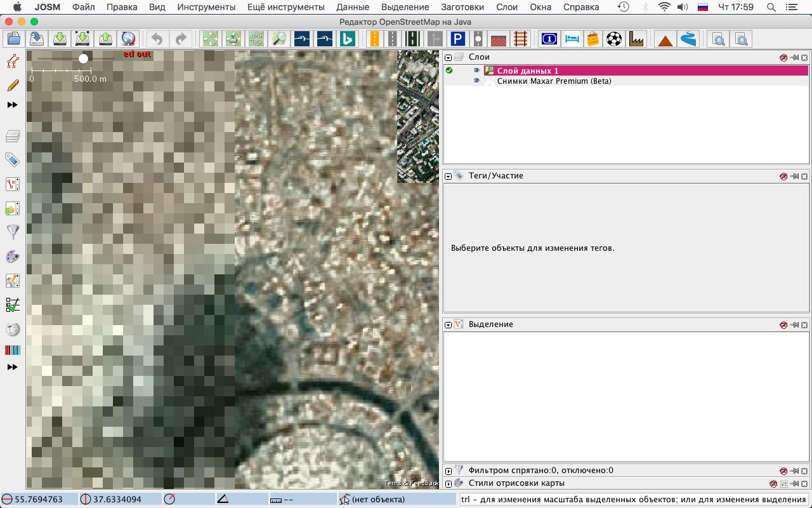
Task: Open the Правка menu
Action: pos(122,7)
